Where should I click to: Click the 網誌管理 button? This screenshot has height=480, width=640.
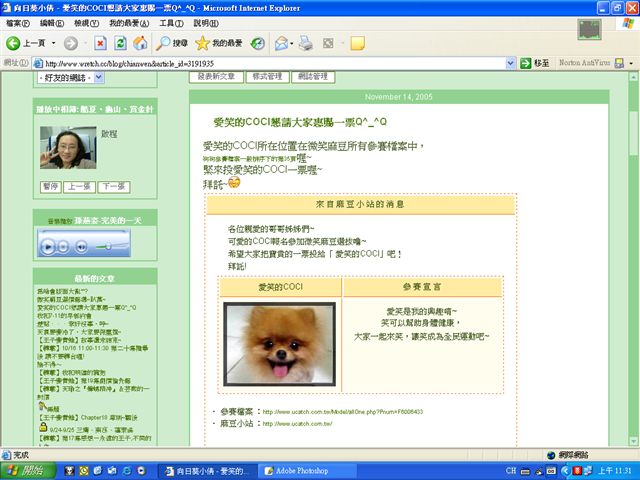313,77
